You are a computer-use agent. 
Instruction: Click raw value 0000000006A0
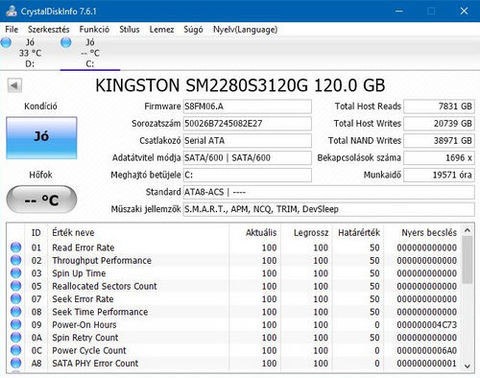427,350
